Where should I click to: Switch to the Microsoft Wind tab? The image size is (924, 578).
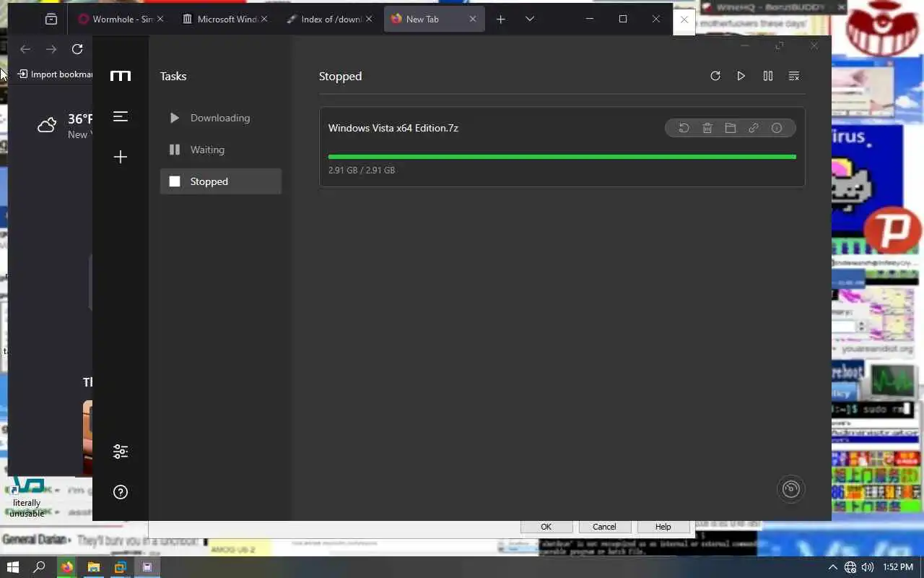pos(227,19)
